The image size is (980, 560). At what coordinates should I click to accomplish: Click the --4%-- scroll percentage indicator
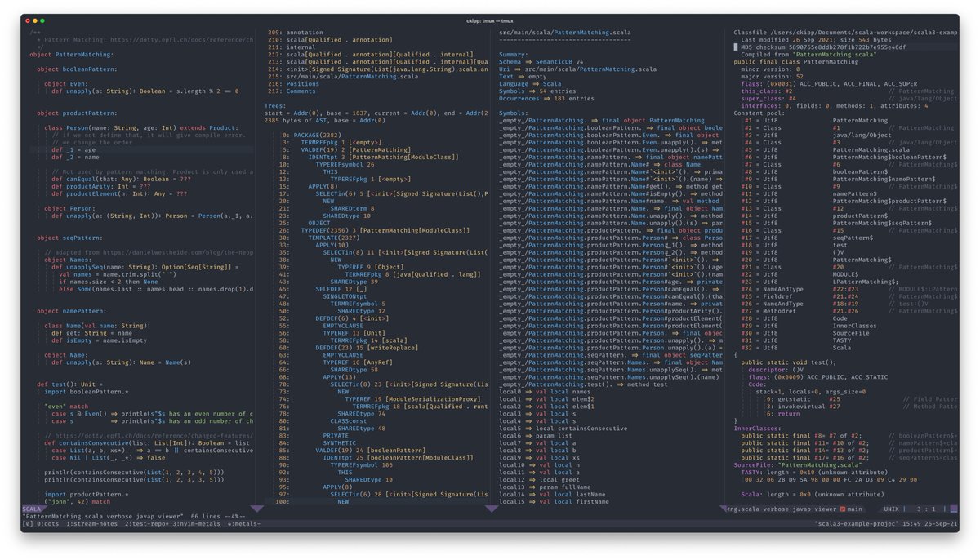coord(234,515)
